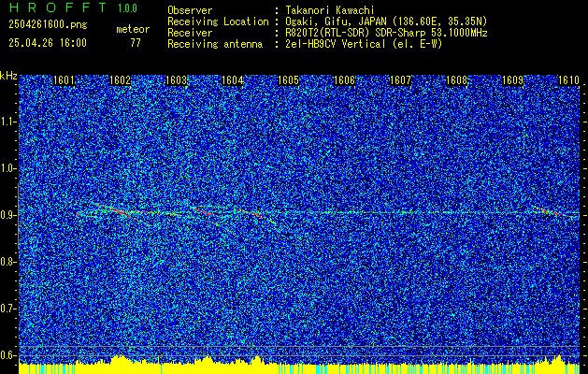Viewport: 588px width, 374px height.
Task: Click the 1609 time marker
Action: point(512,80)
